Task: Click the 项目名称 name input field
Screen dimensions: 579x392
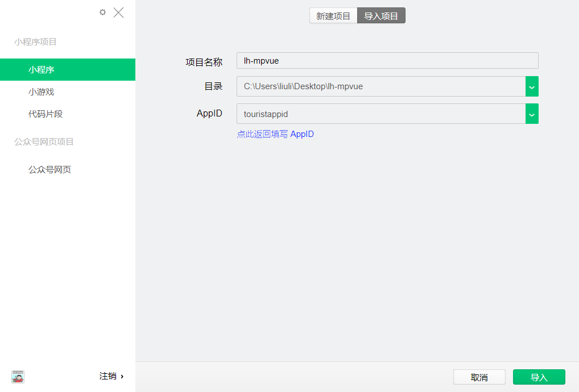Action: tap(387, 60)
